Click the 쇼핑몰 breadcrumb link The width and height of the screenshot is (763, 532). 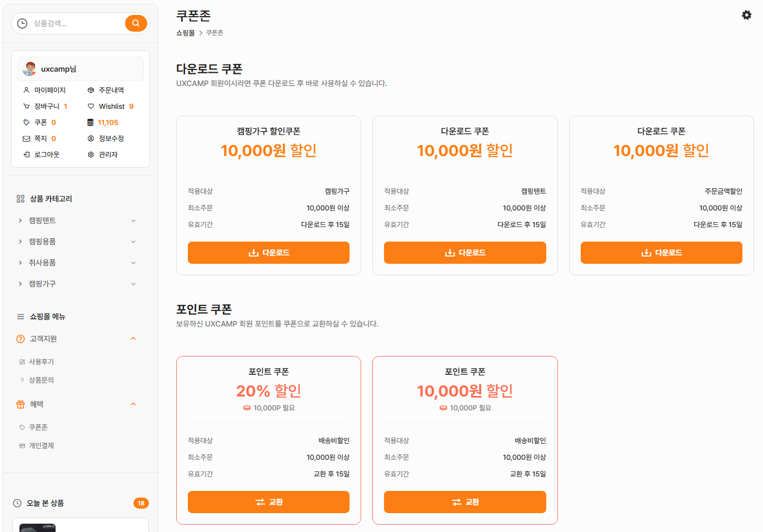point(185,33)
